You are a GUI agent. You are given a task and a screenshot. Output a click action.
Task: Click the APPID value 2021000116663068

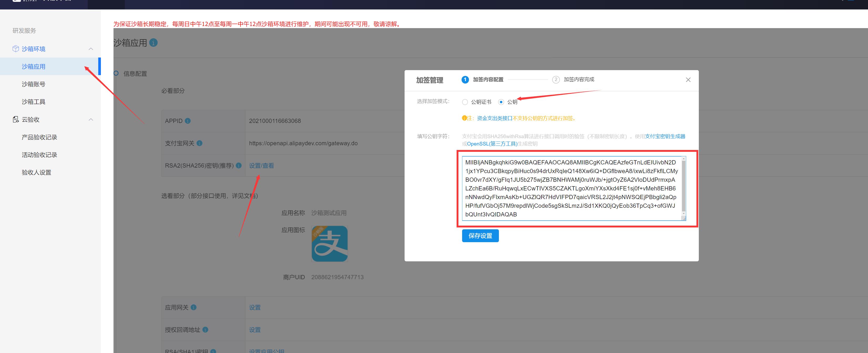275,121
